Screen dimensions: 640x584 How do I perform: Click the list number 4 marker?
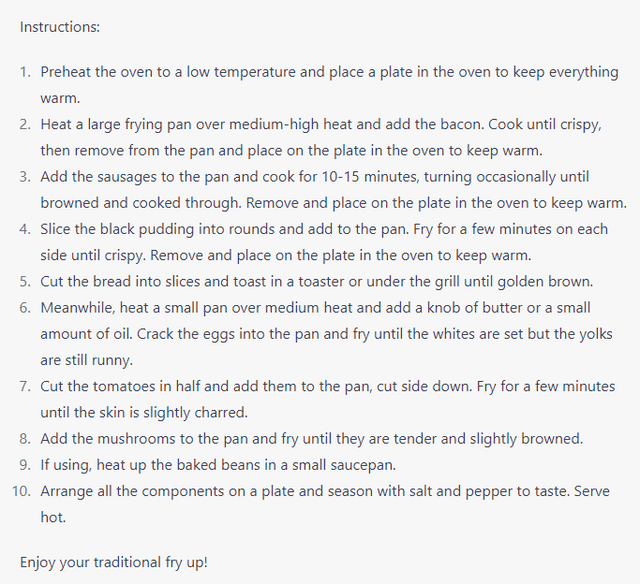(25, 229)
